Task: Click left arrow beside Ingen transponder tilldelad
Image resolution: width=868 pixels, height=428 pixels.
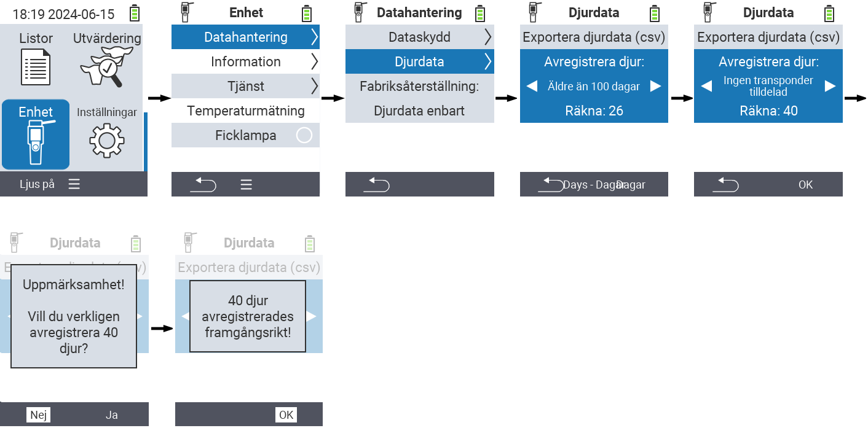Action: coord(707,86)
